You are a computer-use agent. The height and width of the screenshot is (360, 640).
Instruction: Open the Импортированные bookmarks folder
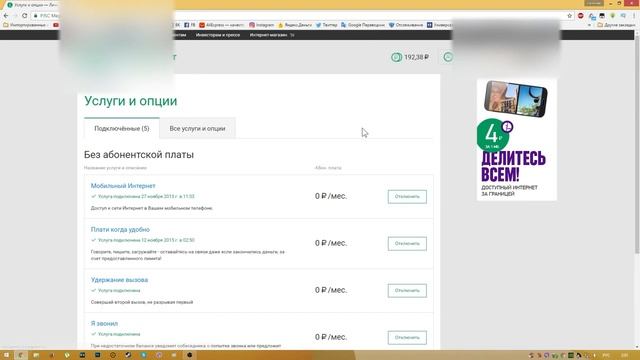click(25, 25)
